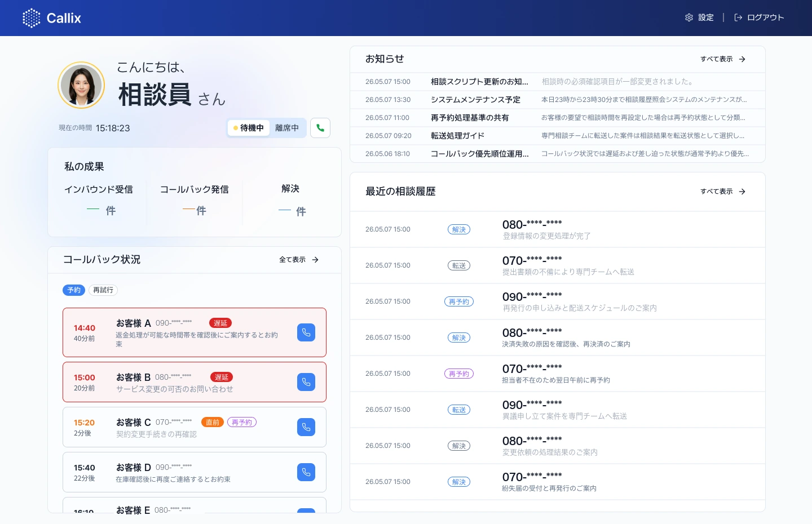Viewport: 812px width, 524px height.
Task: Click the 遅延 badge on お客様 A
Action: point(220,323)
